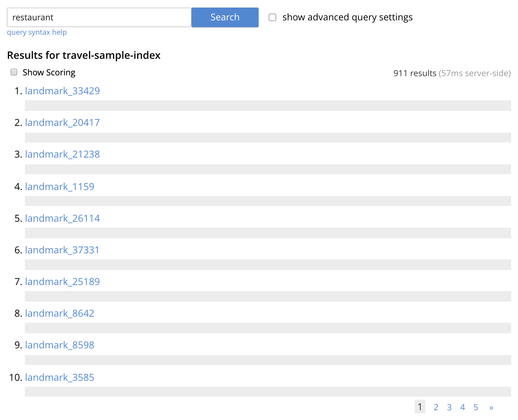The width and height of the screenshot is (518, 420).
Task: Open the landmark_33429 result
Action: (x=62, y=90)
